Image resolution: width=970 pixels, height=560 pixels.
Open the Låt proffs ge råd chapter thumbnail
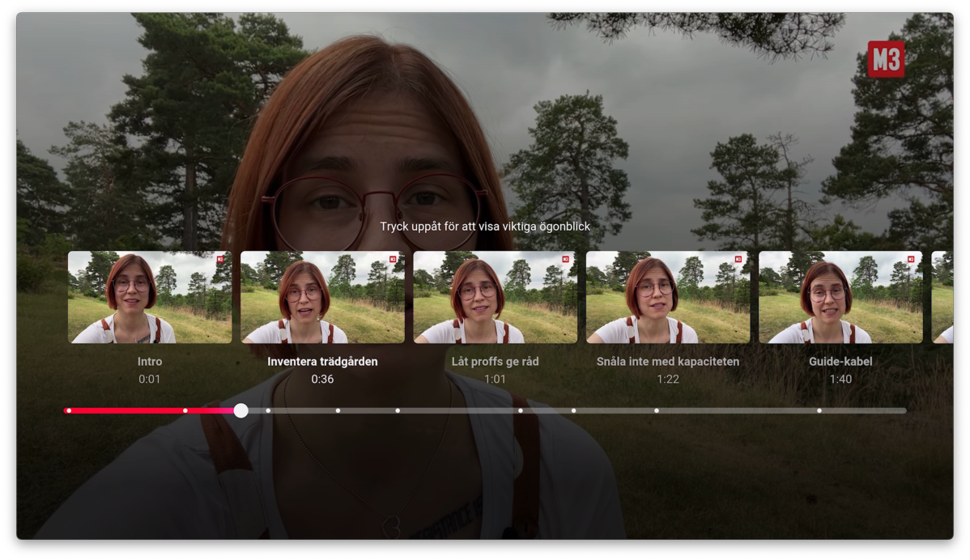pos(494,296)
